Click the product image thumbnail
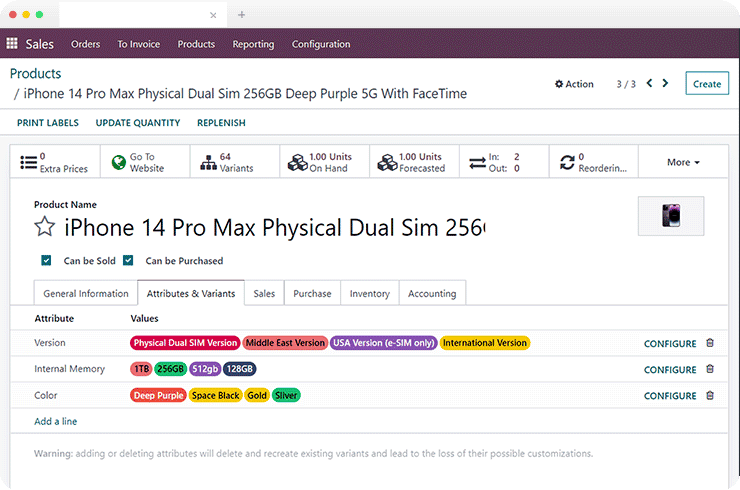Image resolution: width=740 pixels, height=490 pixels. click(x=670, y=216)
